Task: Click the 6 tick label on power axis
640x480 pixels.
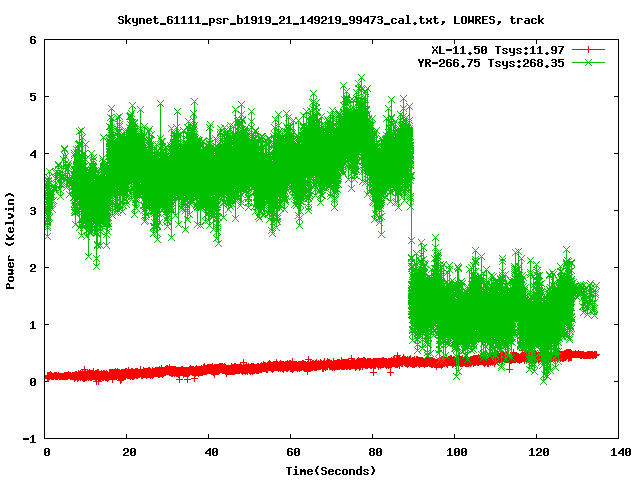Action: [33, 41]
